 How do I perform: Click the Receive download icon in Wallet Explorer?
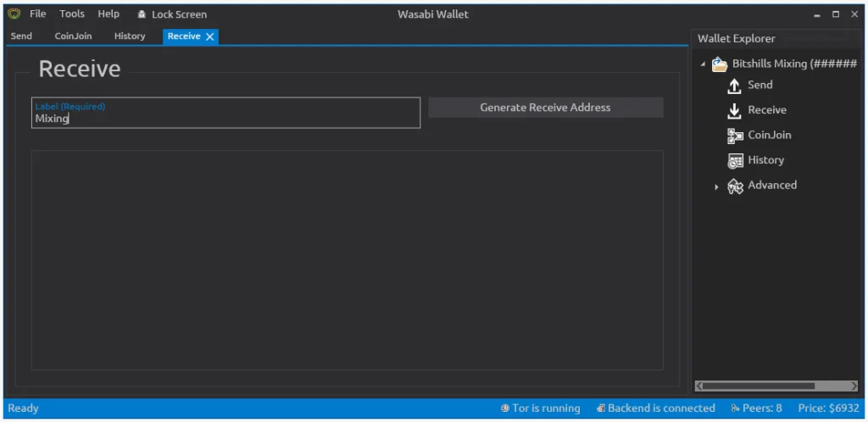[x=735, y=111]
